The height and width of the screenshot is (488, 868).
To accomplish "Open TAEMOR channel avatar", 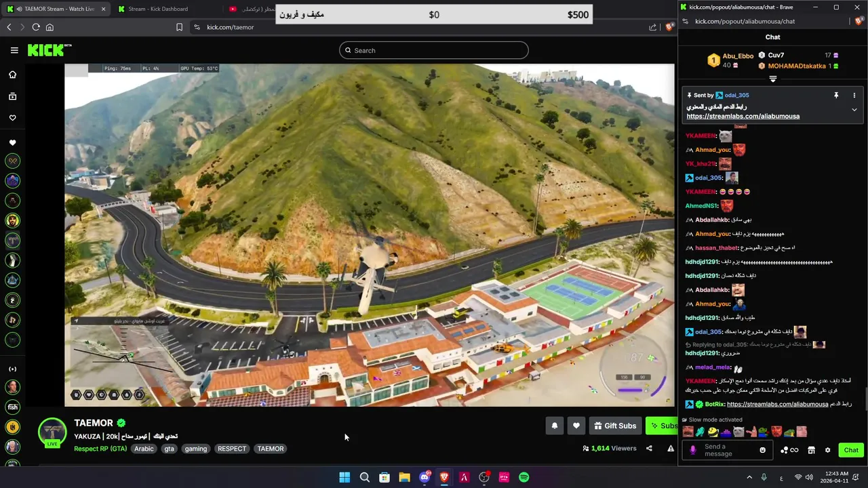I will tap(52, 432).
